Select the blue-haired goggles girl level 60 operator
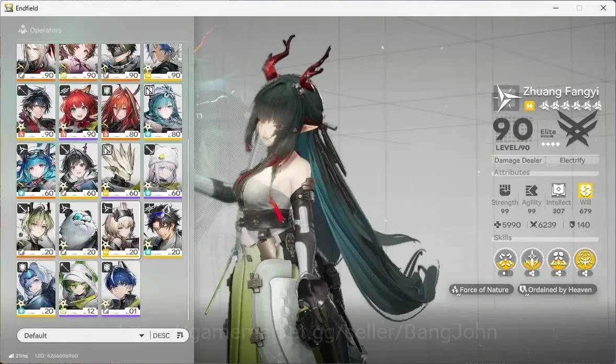 [36, 170]
